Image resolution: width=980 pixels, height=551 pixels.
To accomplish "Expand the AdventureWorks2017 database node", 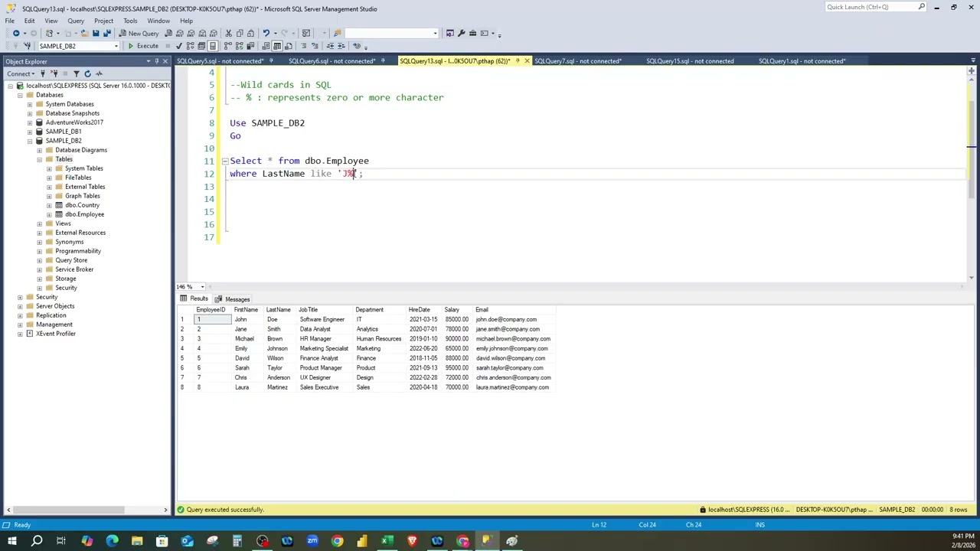I will point(29,122).
